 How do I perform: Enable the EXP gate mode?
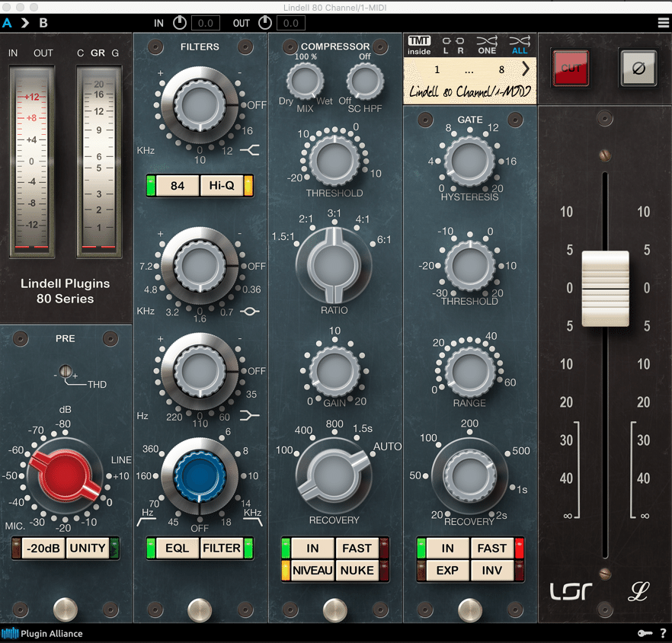pos(448,570)
